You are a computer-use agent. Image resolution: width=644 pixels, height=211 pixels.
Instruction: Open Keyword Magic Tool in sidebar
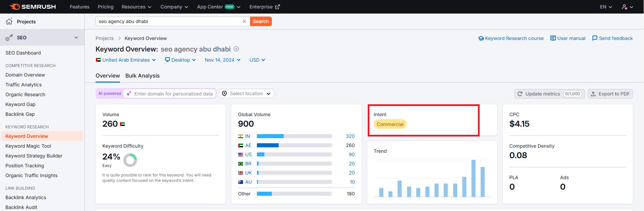pos(28,146)
